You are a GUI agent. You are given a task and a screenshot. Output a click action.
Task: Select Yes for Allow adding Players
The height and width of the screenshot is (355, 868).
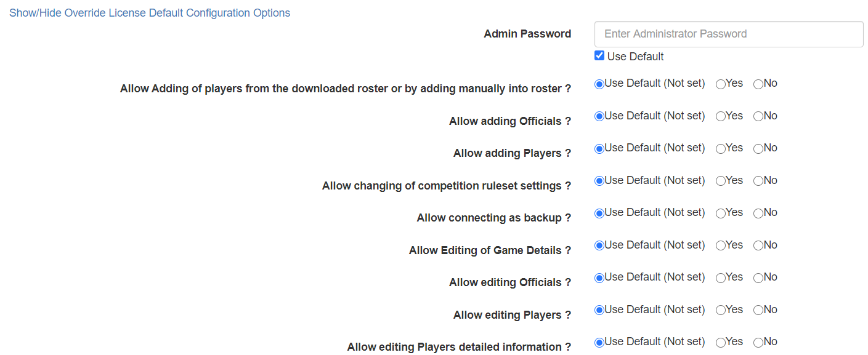[x=721, y=149]
